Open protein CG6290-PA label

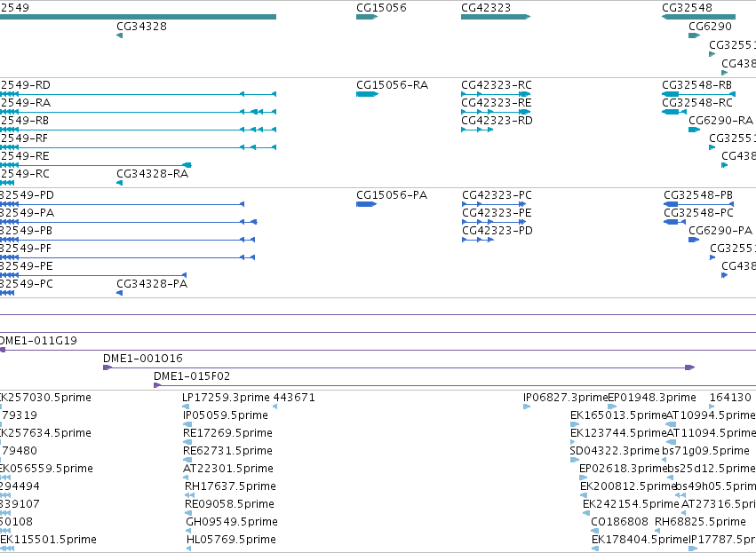point(720,231)
